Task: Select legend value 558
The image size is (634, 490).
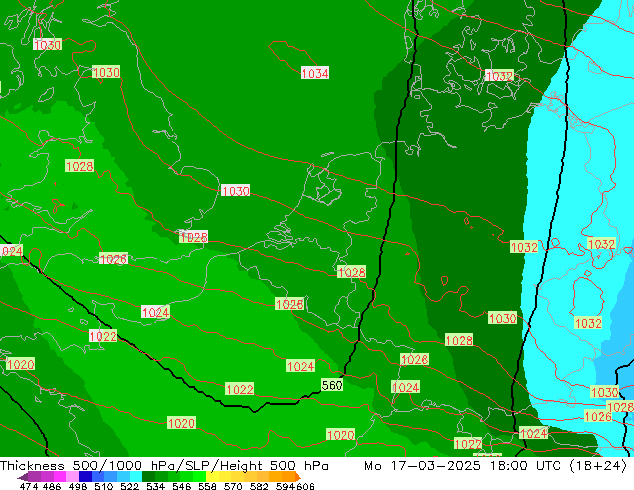Action: (207, 486)
